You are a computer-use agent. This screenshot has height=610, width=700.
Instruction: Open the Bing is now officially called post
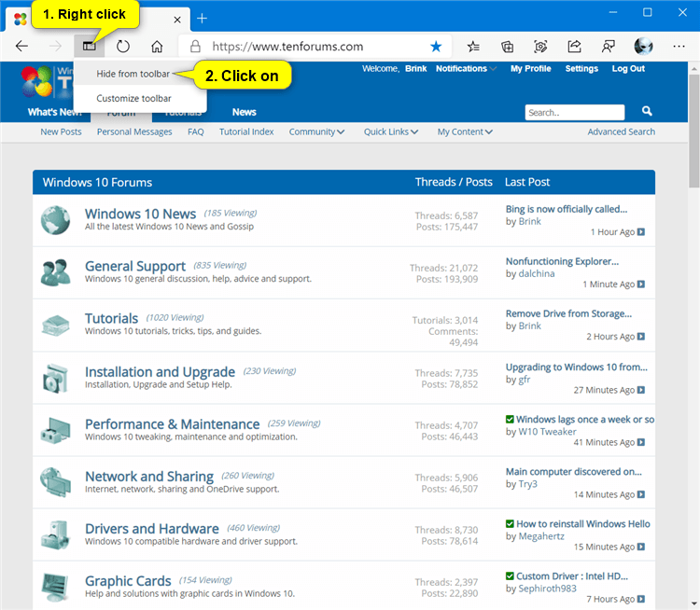coord(567,209)
